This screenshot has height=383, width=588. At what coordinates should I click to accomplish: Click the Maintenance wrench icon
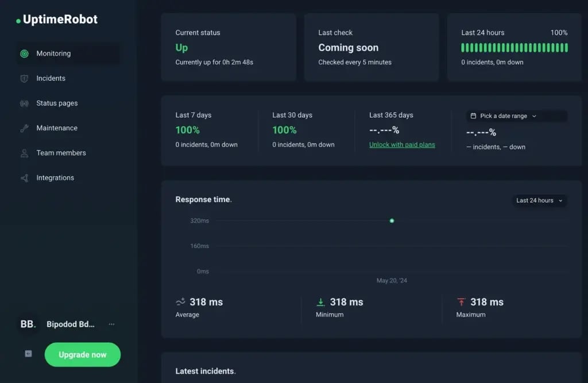[24, 129]
